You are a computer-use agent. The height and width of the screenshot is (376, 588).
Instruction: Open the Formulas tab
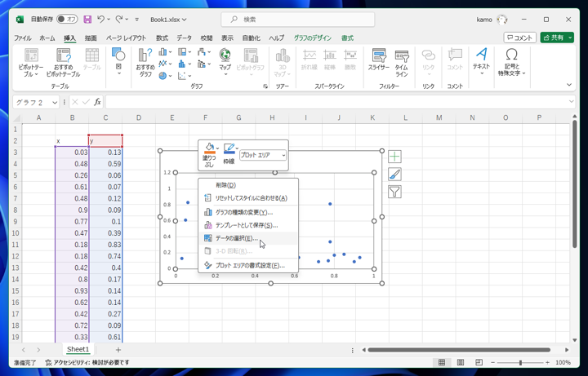tap(162, 38)
